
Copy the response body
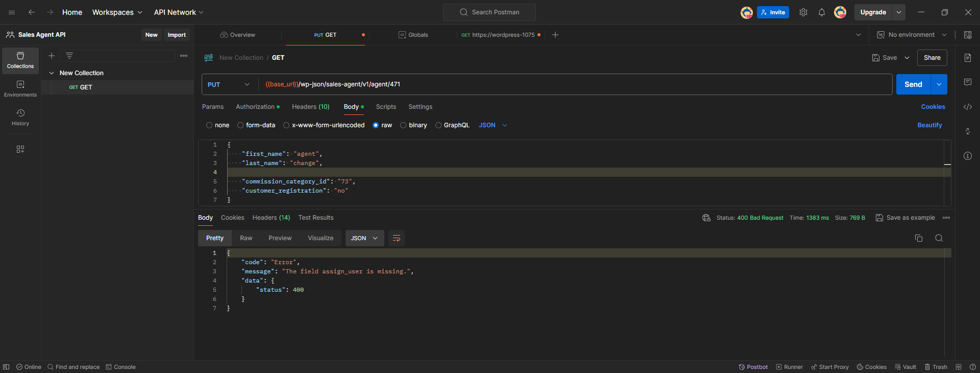(x=919, y=238)
